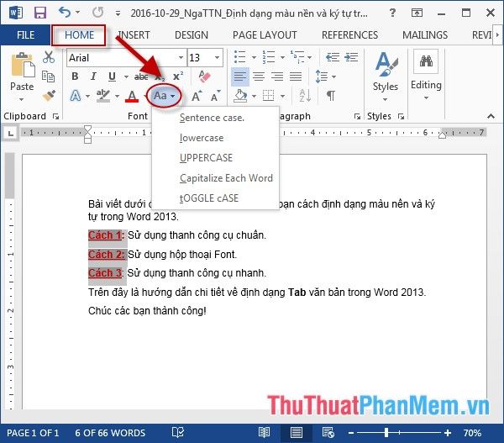The height and width of the screenshot is (443, 504).
Task: Toggle Strikethrough formatting
Action: (141, 76)
